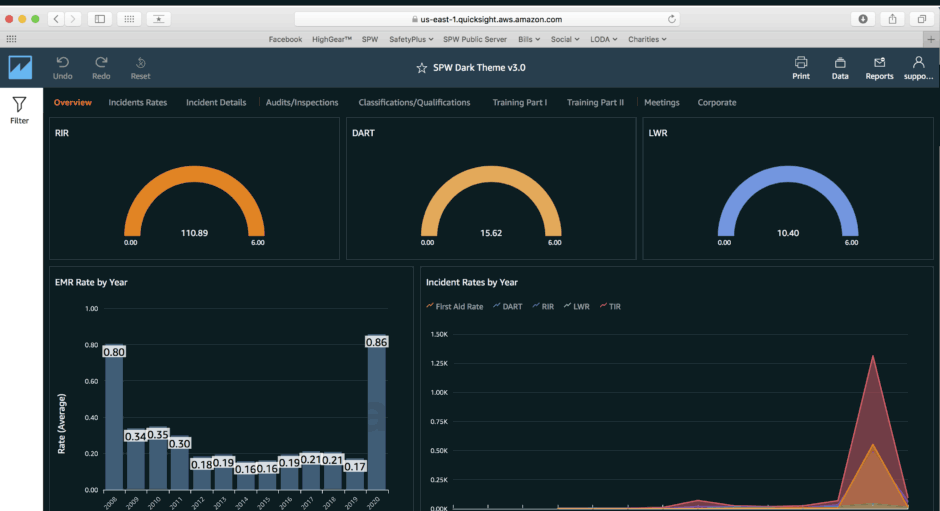
Task: Open the Facebook bookmark link
Action: (x=285, y=39)
